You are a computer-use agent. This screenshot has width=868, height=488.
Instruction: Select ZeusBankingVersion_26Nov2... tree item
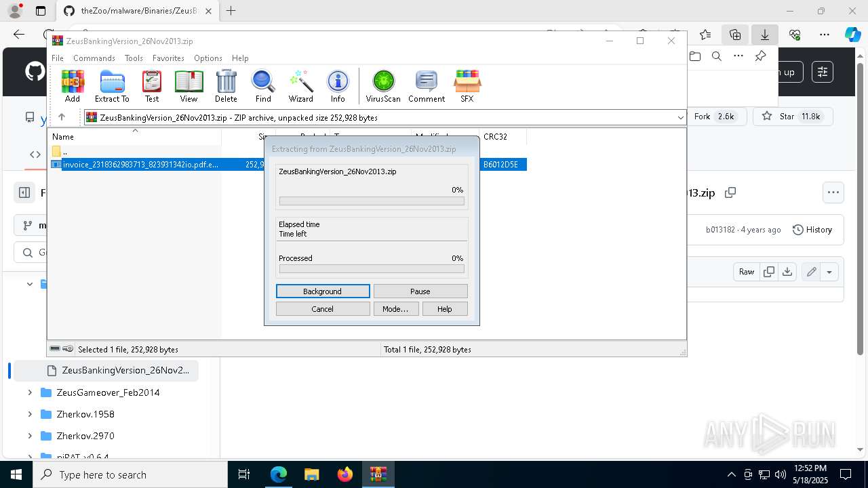106,371
